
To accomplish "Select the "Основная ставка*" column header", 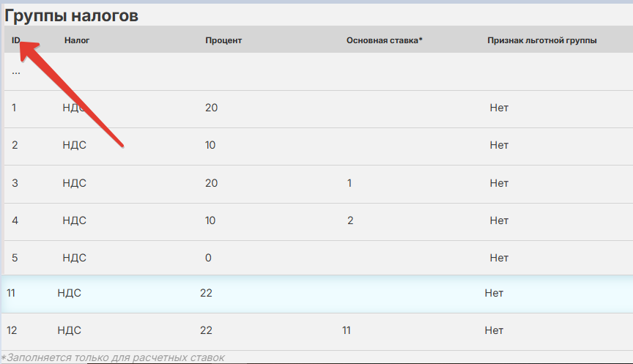I will pos(385,40).
